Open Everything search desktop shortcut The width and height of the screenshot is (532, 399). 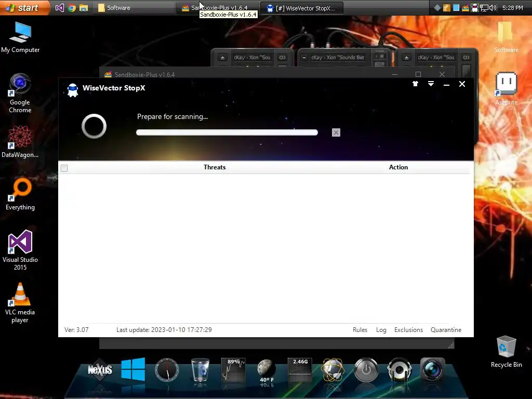point(20,194)
